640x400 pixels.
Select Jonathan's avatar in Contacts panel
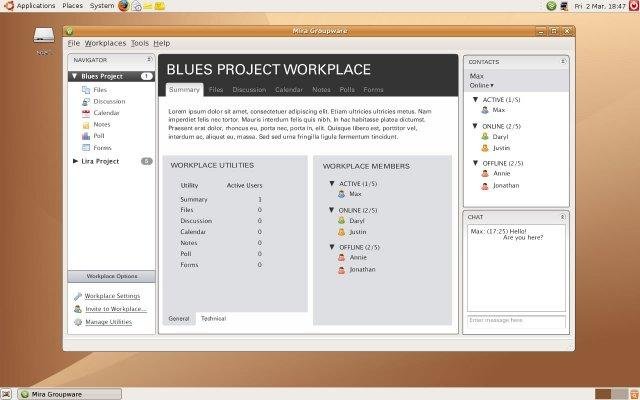[485, 186]
